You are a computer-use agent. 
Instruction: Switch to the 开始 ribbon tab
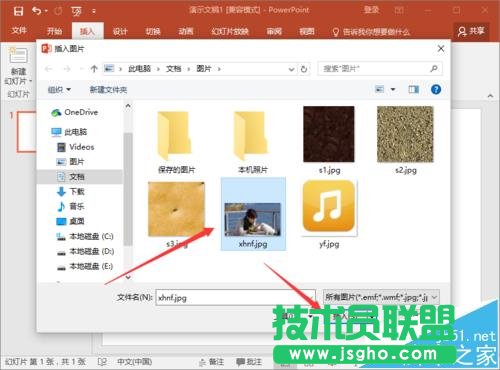pos(54,31)
